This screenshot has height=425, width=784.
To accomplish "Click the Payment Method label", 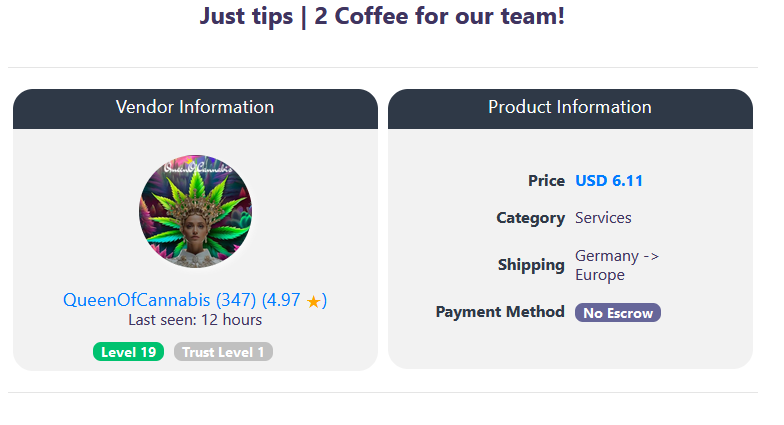I will (x=500, y=312).
